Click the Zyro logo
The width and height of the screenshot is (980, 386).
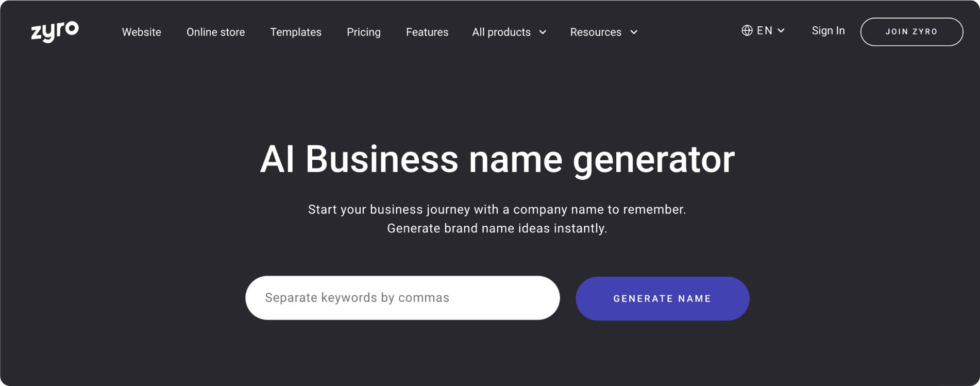click(x=55, y=31)
